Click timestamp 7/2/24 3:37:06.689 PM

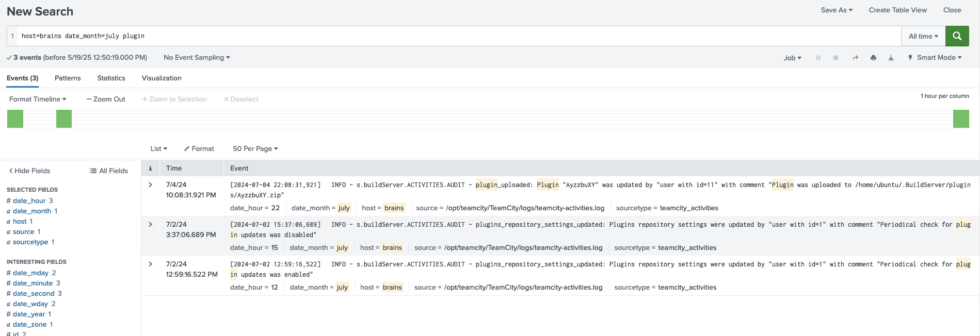pos(191,229)
